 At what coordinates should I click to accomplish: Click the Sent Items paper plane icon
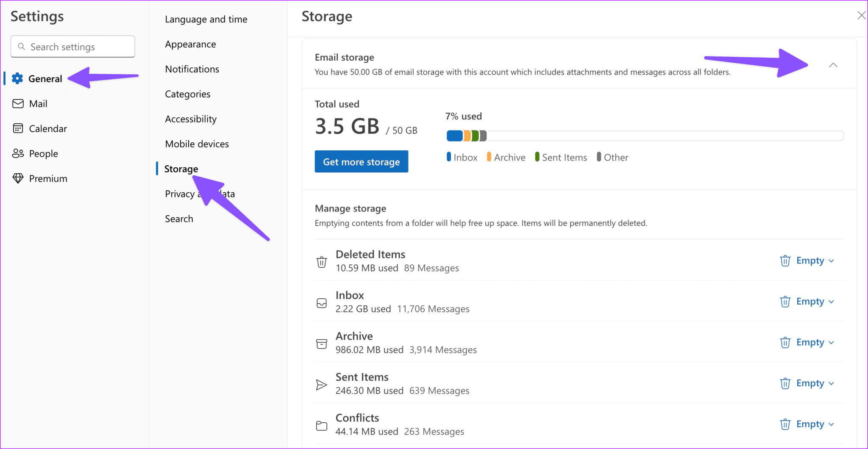322,384
